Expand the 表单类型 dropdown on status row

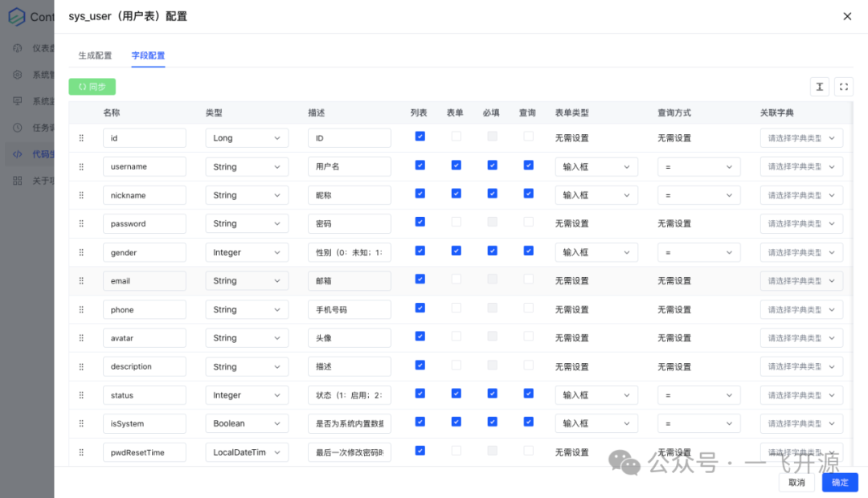tap(596, 394)
